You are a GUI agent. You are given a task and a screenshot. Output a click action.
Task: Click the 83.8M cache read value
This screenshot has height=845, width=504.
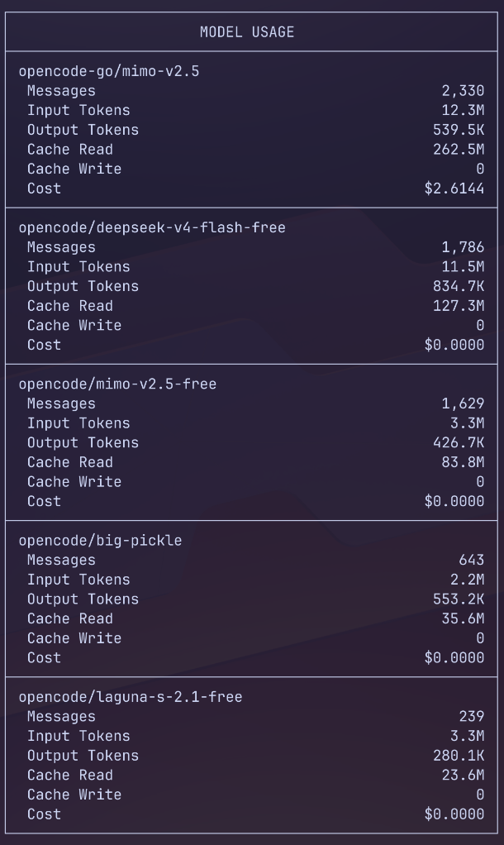[463, 462]
